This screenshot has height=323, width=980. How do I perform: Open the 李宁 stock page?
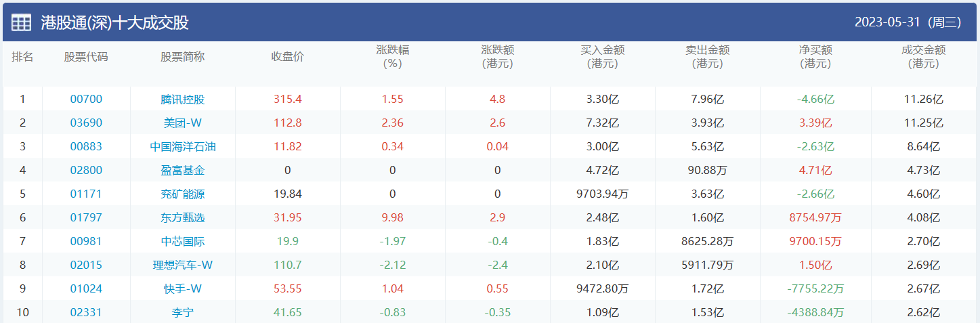coord(183,312)
